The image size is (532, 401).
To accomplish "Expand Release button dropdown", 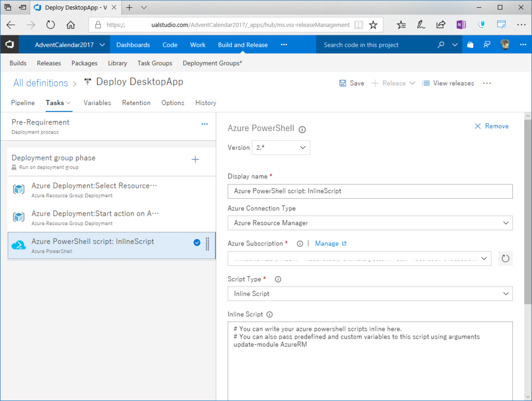I will [412, 83].
